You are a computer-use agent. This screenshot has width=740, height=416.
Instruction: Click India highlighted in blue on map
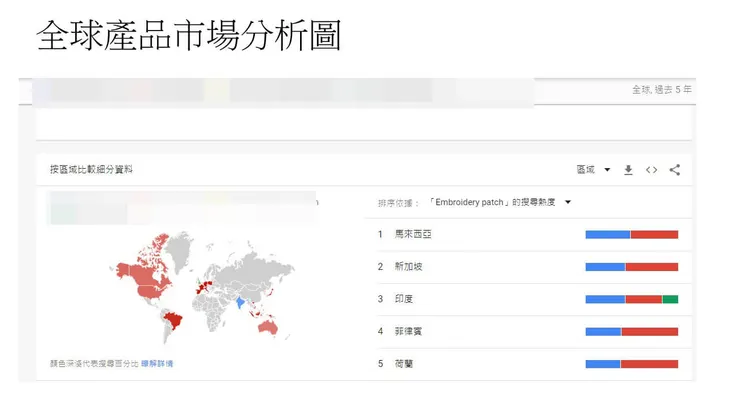tap(240, 302)
